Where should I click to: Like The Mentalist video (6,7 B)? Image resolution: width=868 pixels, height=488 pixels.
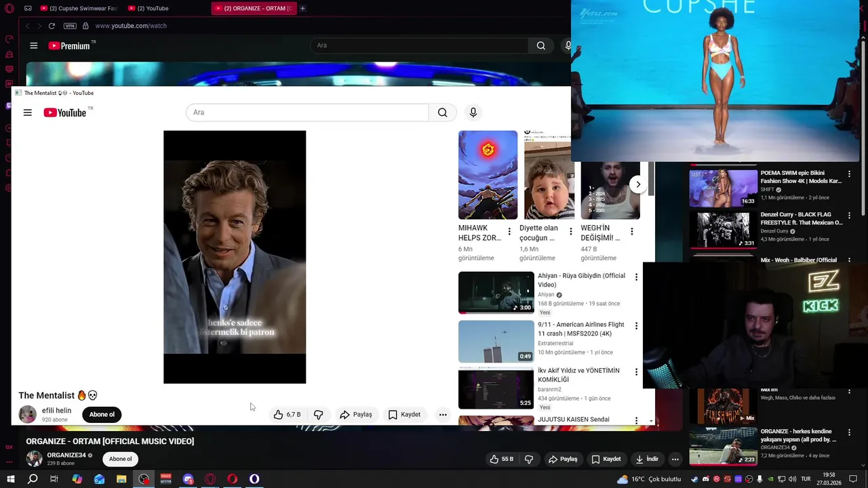coord(287,414)
